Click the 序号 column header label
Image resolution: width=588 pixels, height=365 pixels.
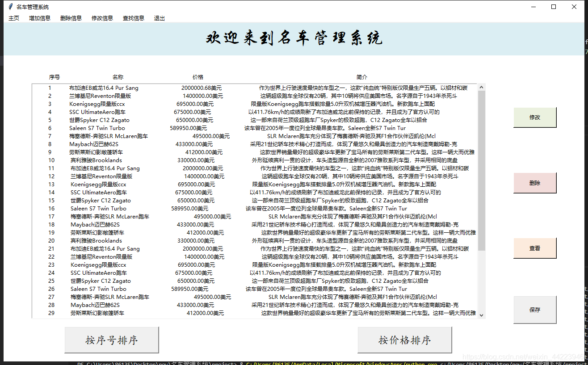(55, 77)
